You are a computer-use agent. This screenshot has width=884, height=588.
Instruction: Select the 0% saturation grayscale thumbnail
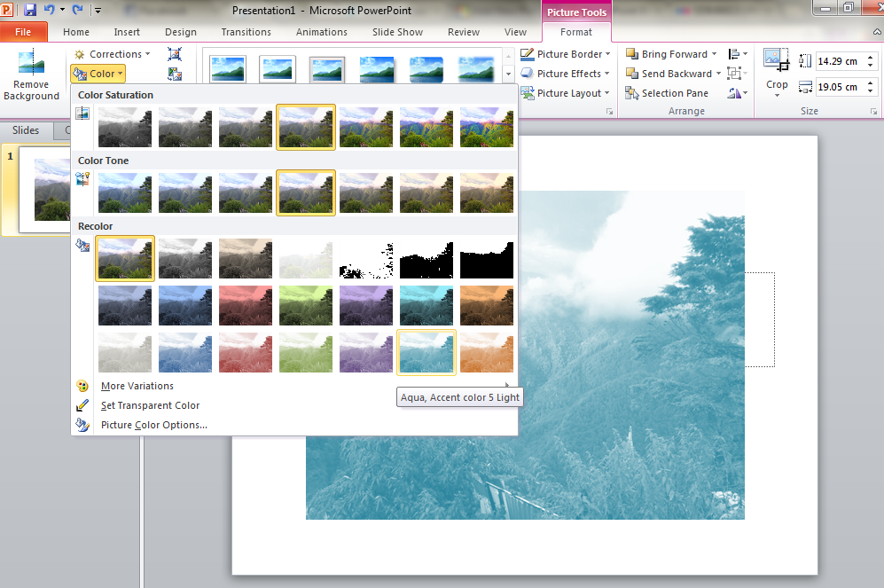pos(125,128)
